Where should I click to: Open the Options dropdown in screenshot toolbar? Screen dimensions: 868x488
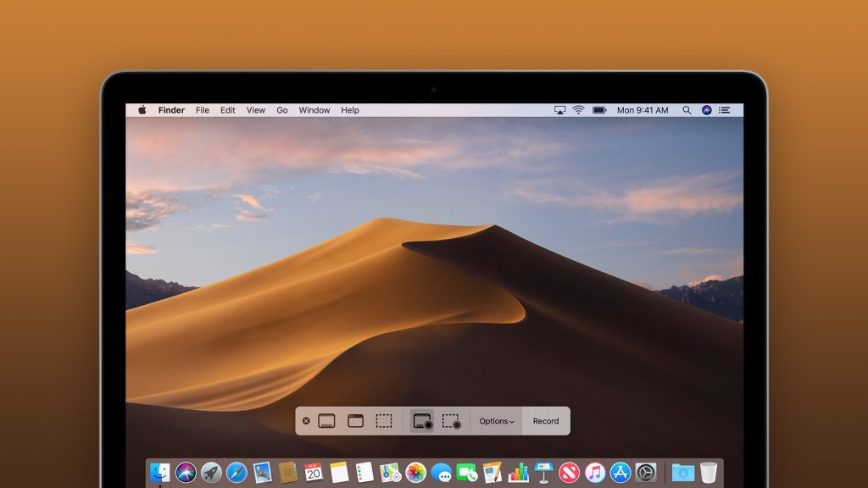[497, 421]
